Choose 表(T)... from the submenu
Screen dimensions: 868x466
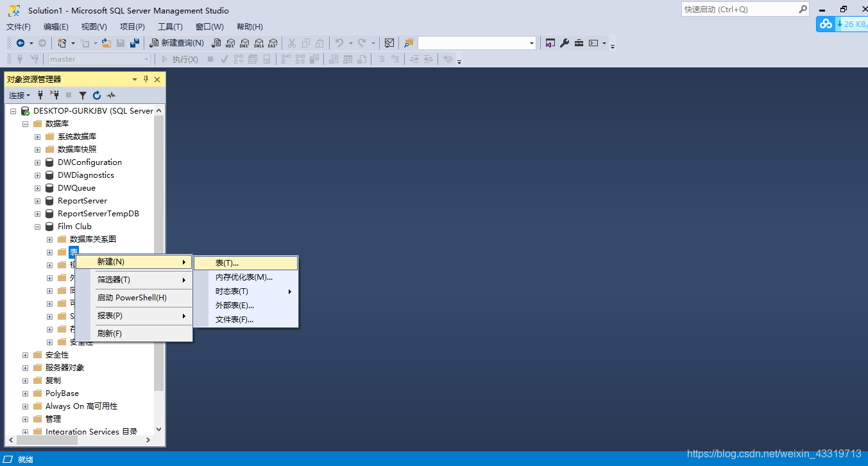(246, 263)
